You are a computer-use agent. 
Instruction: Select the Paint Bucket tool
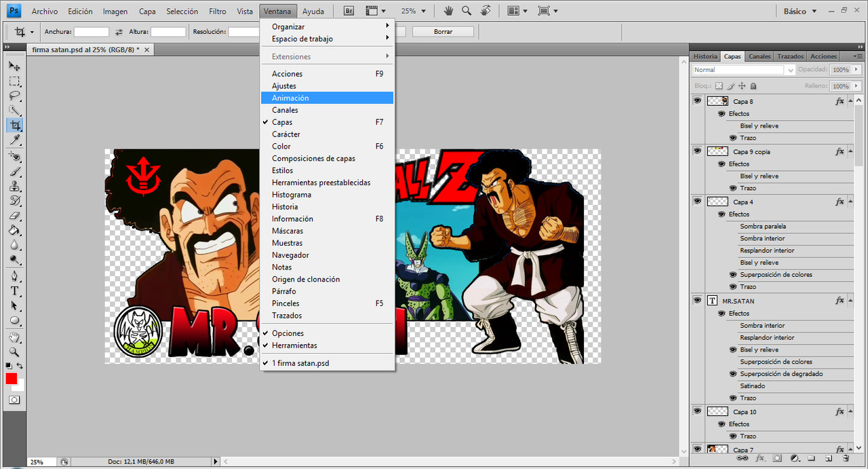coord(14,231)
